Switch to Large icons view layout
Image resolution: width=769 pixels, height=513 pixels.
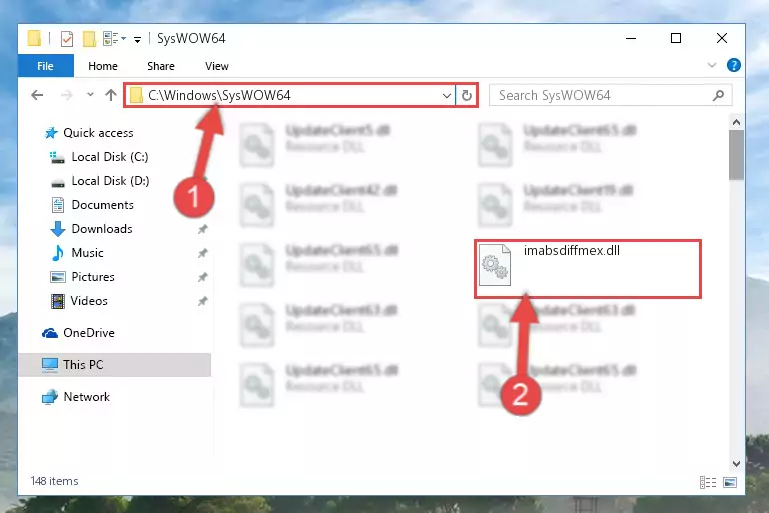pyautogui.click(x=730, y=483)
